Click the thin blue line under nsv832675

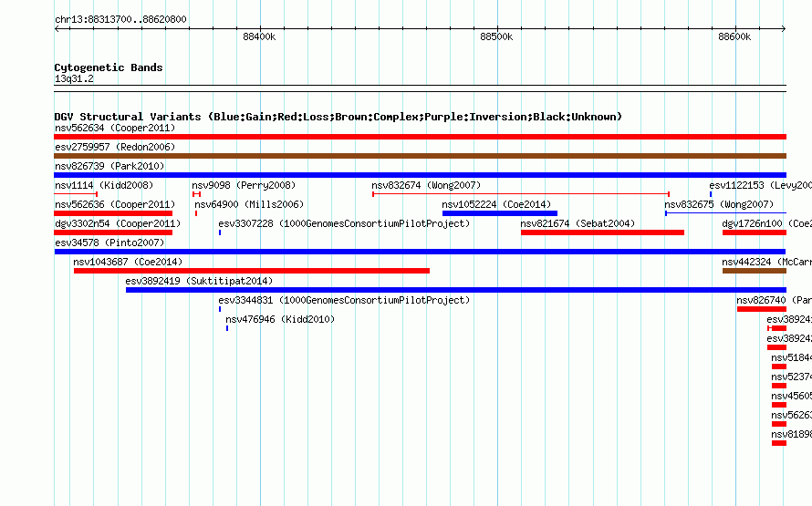[725, 213]
